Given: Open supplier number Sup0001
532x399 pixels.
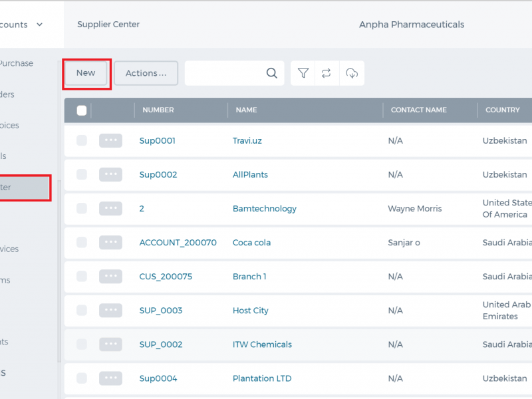Looking at the screenshot, I should tap(158, 141).
